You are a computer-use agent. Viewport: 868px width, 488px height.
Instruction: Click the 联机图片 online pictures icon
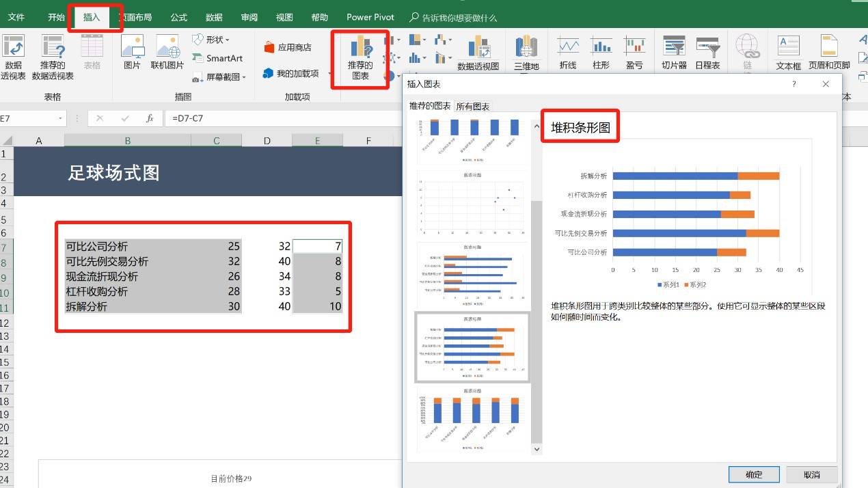(x=167, y=53)
